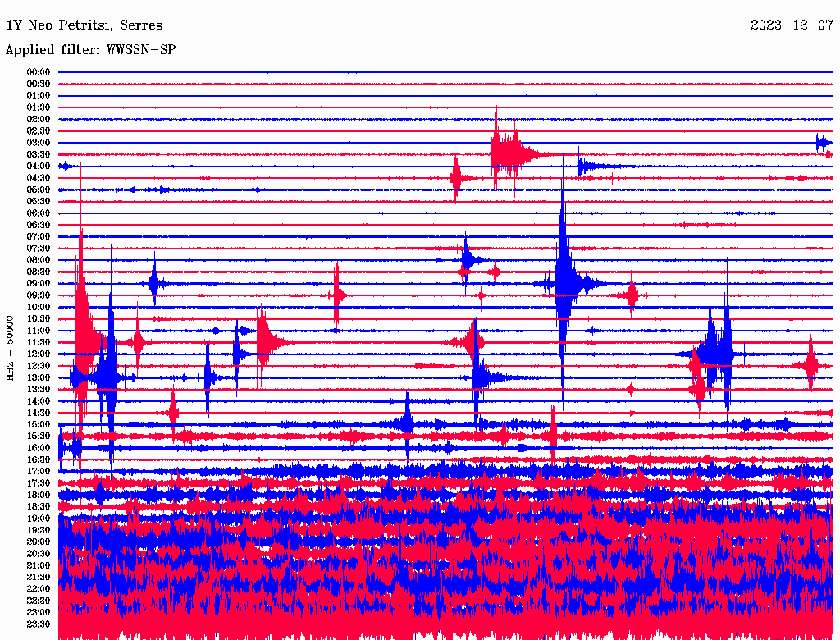Select the 00:00 time label
This screenshot has height=640, width=840.
click(39, 72)
